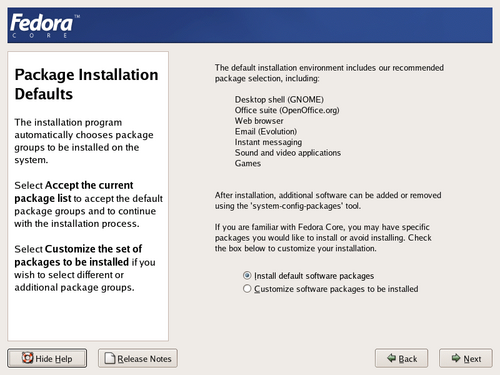Choose Customize software packages to be installed
This screenshot has height=375, width=500.
331,289
